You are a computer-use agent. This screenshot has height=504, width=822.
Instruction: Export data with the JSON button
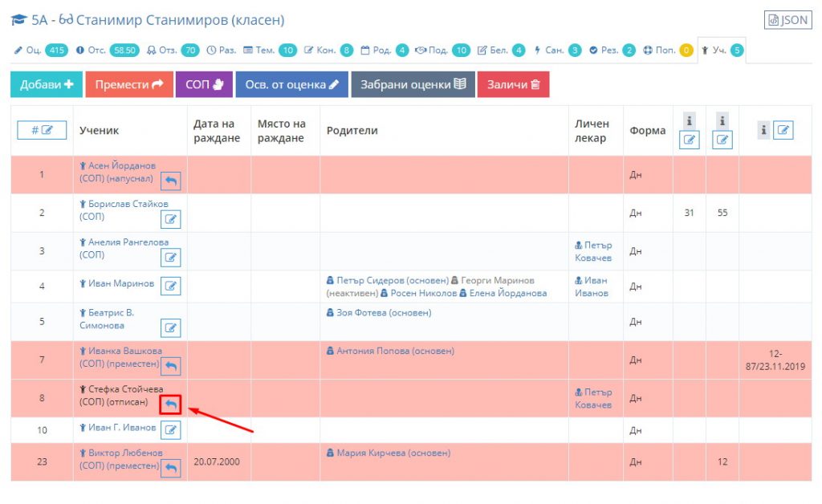click(x=787, y=20)
